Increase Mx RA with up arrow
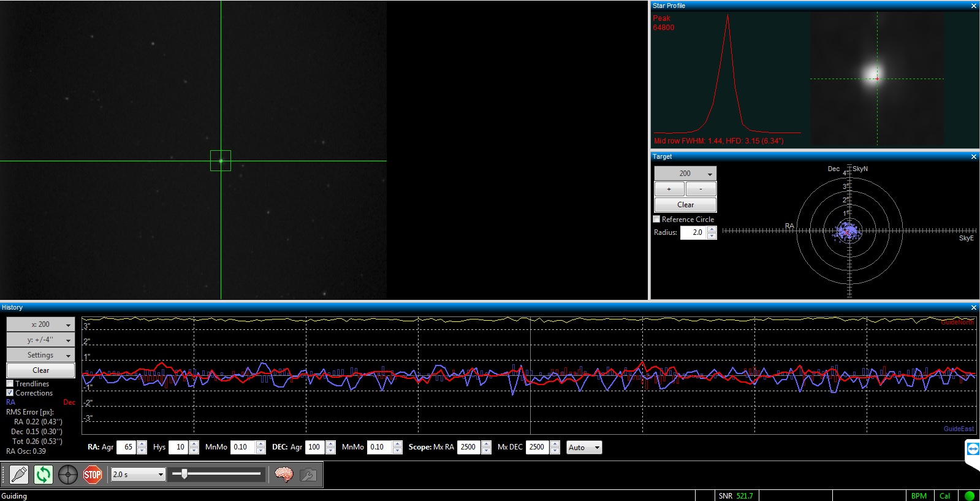The height and width of the screenshot is (501, 980). click(x=486, y=444)
